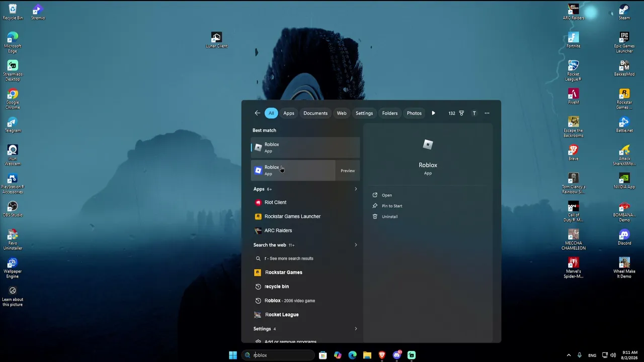This screenshot has width=644, height=362.
Task: Select the Steam desktop shortcut
Action: pyautogui.click(x=624, y=12)
